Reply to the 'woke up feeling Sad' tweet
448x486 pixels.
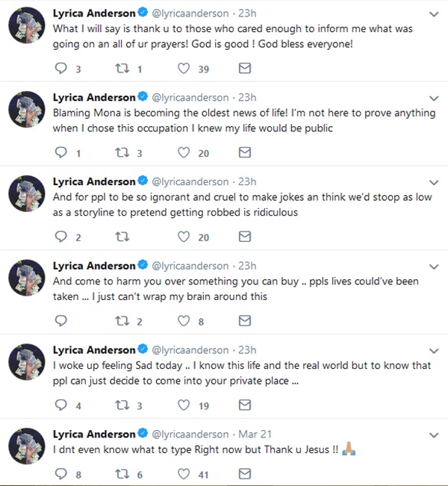point(60,405)
